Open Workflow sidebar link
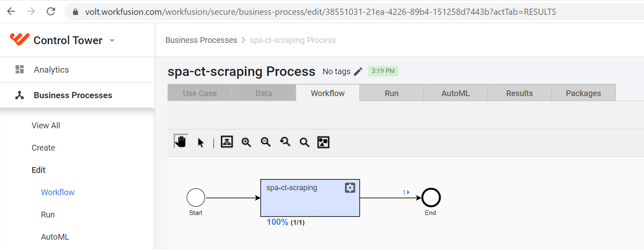Viewport: 644px width, 250px height. [x=58, y=192]
